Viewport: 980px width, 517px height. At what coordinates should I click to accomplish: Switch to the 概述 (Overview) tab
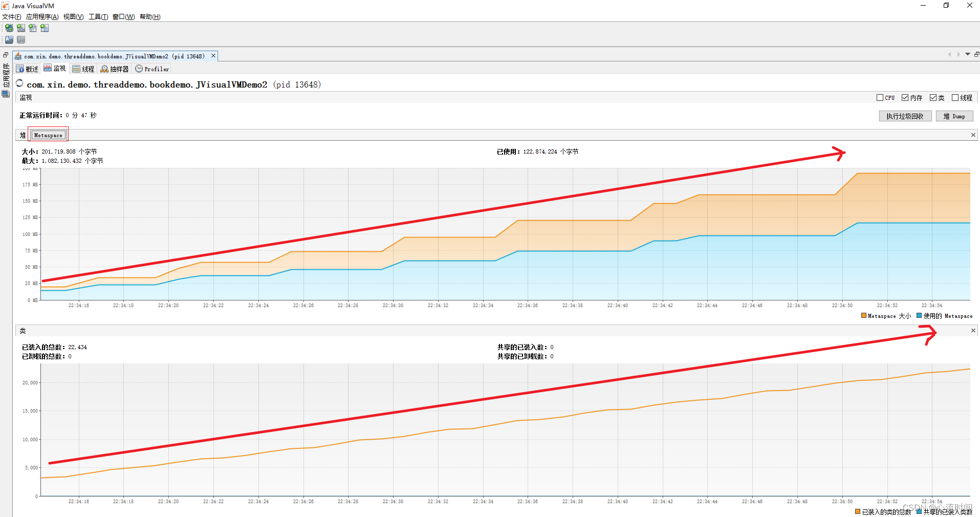27,69
